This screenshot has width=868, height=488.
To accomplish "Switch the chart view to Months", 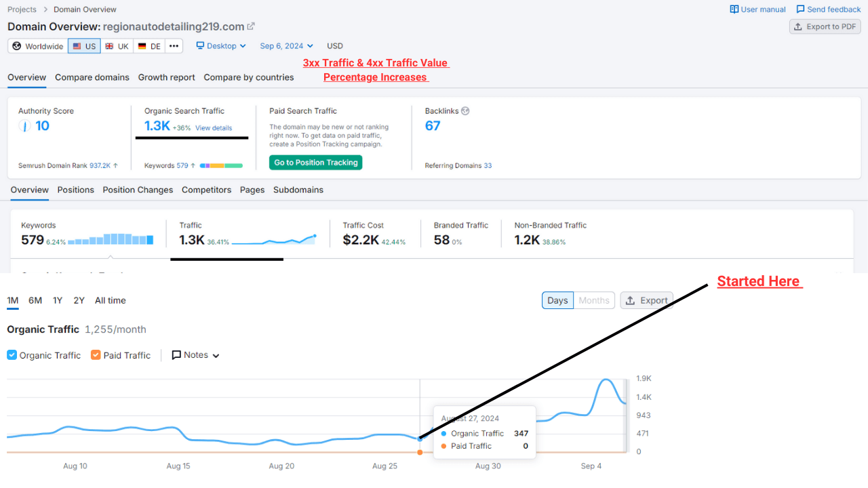I will click(x=593, y=300).
